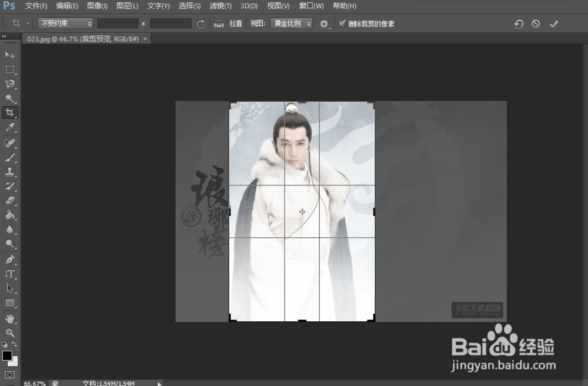Select the Type tool

click(10, 274)
